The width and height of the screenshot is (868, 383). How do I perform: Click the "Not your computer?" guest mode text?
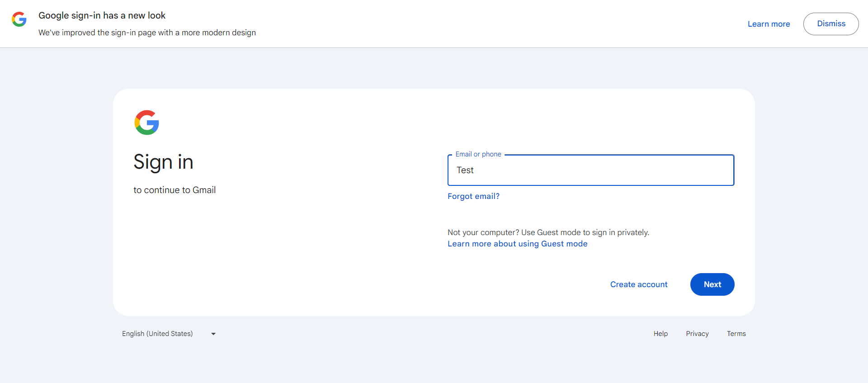548,232
